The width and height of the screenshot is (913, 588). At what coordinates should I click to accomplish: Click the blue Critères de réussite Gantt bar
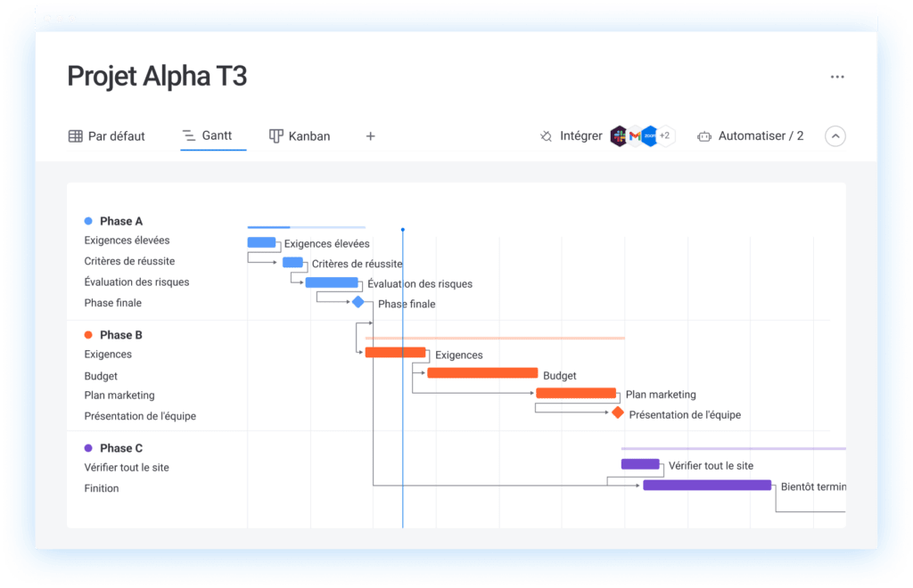tap(292, 262)
